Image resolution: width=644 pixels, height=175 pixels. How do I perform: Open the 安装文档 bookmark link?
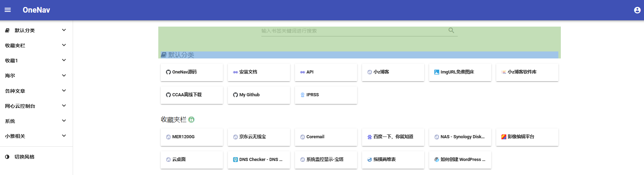pyautogui.click(x=259, y=72)
